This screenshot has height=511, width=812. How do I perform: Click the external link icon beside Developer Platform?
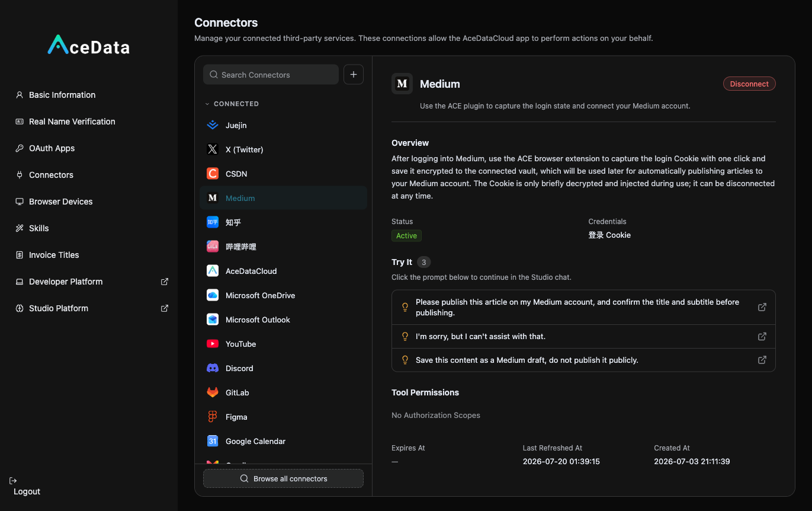165,282
